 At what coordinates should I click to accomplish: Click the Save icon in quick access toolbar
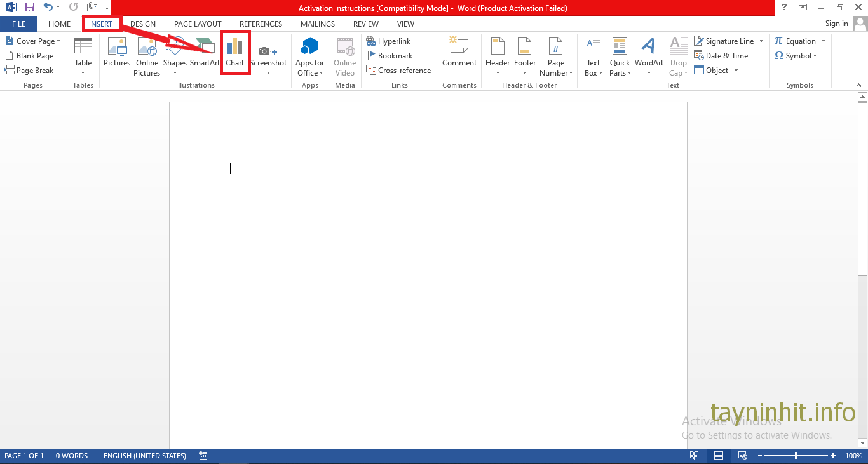click(30, 8)
